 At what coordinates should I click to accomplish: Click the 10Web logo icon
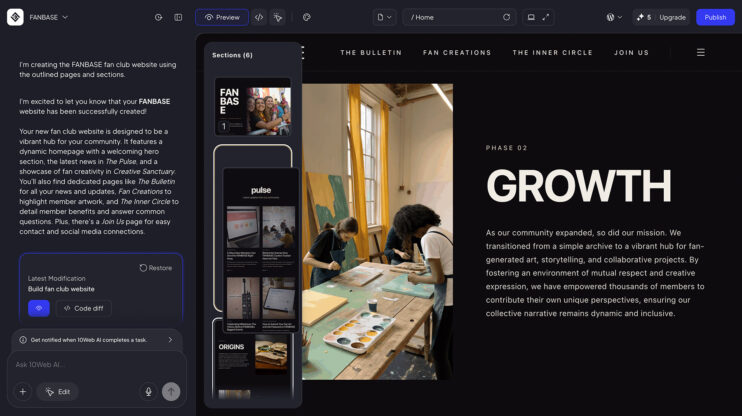[x=15, y=17]
